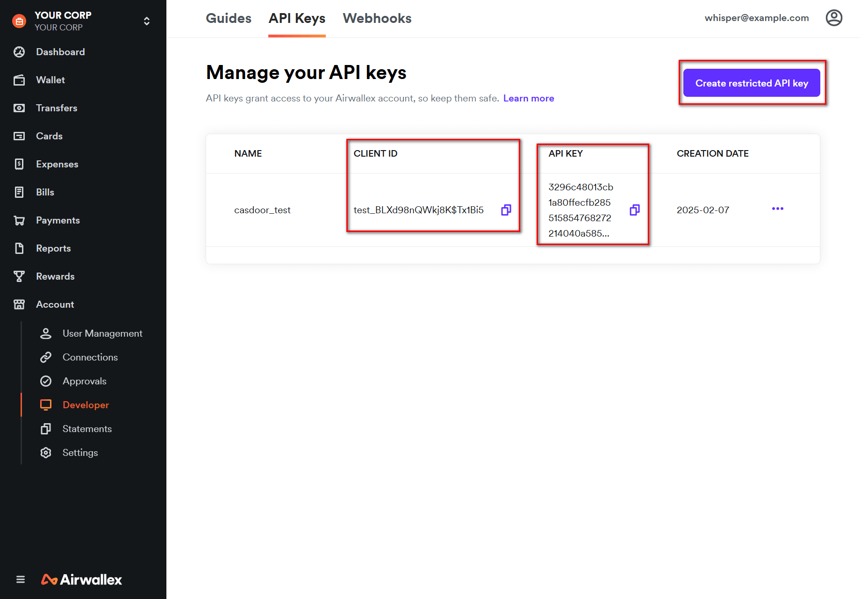Click the Bills icon
The width and height of the screenshot is (868, 599).
(19, 192)
